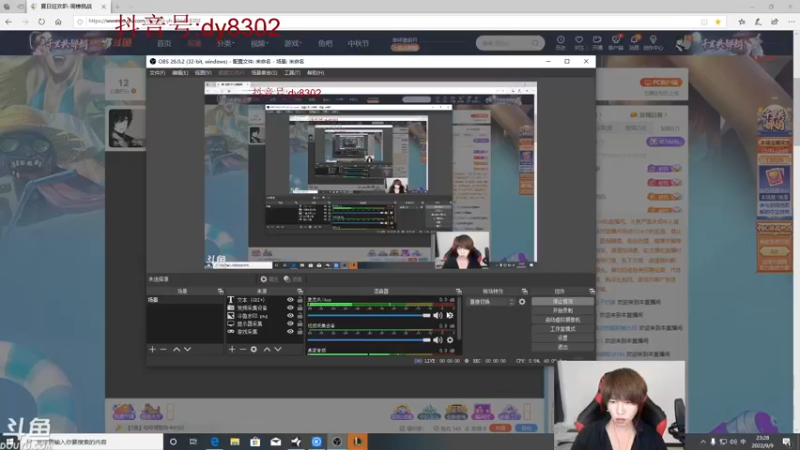Open messages icon in Douyu header
The width and height of the screenshot is (800, 450).
[x=634, y=43]
